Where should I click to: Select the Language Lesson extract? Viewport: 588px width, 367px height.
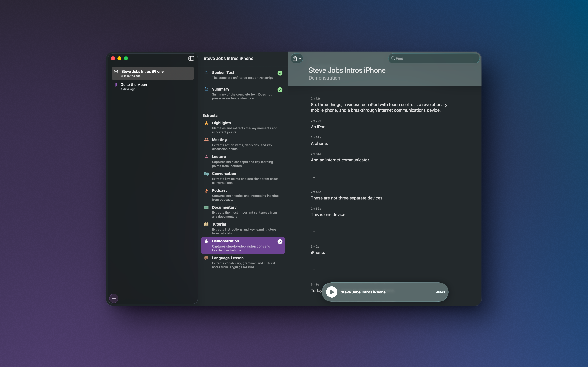click(243, 262)
